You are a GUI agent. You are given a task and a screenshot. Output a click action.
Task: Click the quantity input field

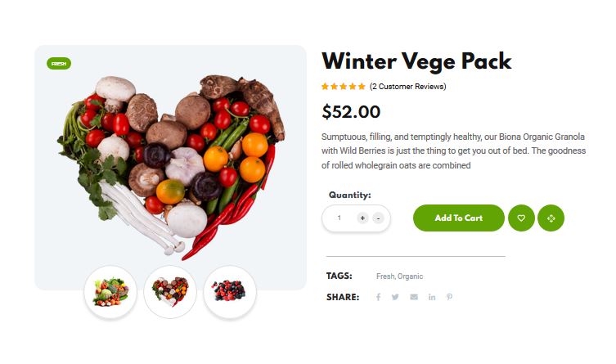pyautogui.click(x=339, y=218)
